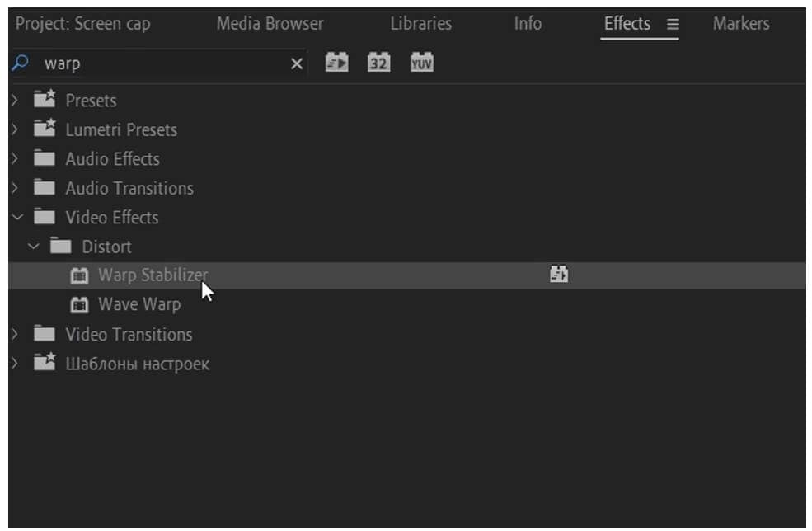Click the search magnifier icon
Image resolution: width=812 pixels, height=531 pixels.
tap(21, 63)
